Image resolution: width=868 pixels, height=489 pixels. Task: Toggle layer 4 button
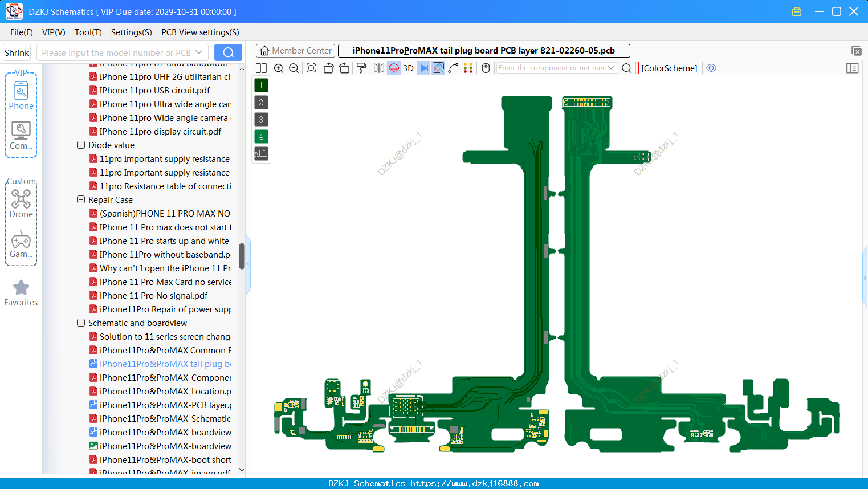(261, 136)
